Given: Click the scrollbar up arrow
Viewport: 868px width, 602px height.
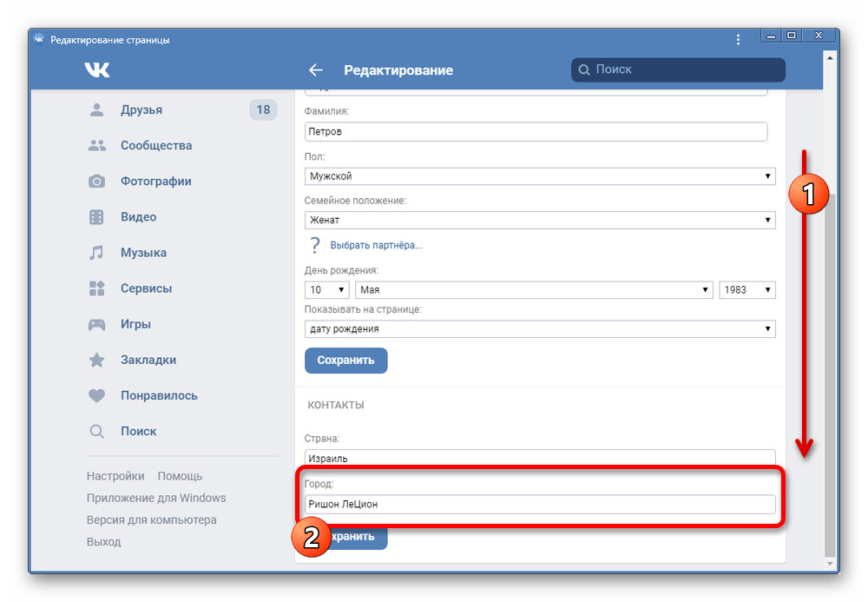Looking at the screenshot, I should point(830,57).
